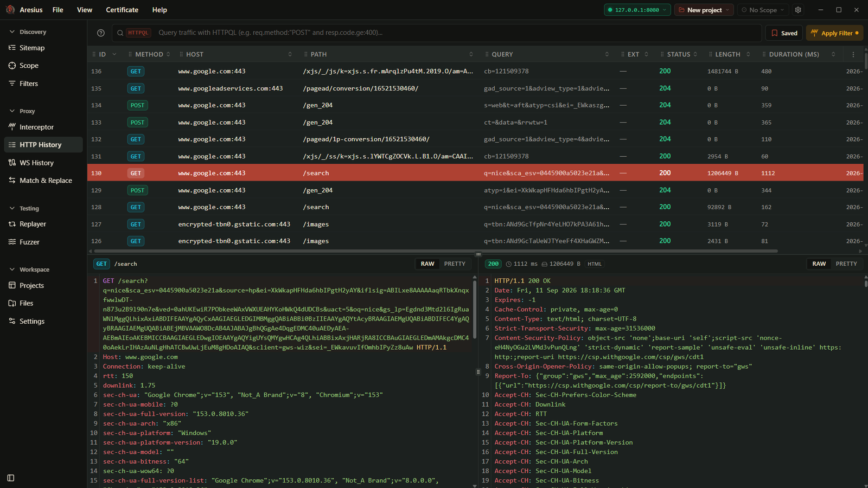Collapse the Workspace section
The image size is (868, 488).
point(12,269)
